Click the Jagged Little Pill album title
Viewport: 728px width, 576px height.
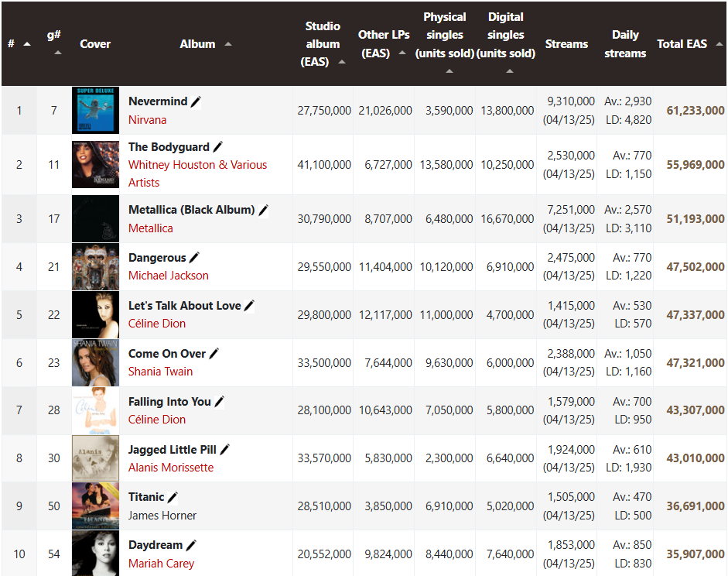click(173, 449)
